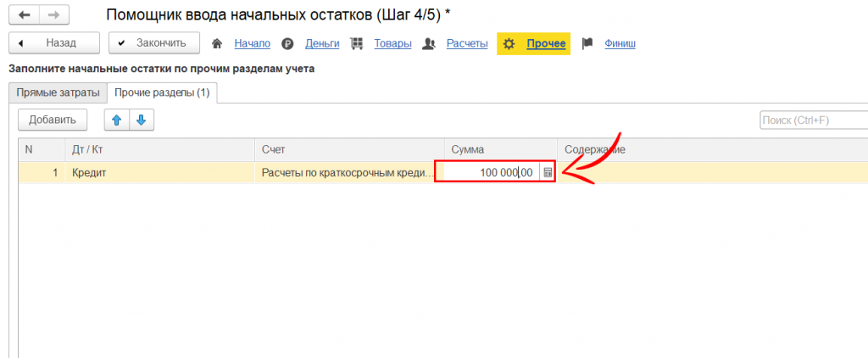Click in the Поиск (Ctrl+F) search field

[813, 120]
